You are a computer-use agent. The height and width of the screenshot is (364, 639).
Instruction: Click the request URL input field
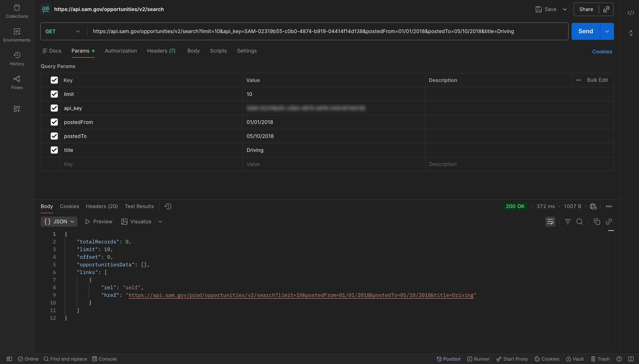[x=328, y=31]
